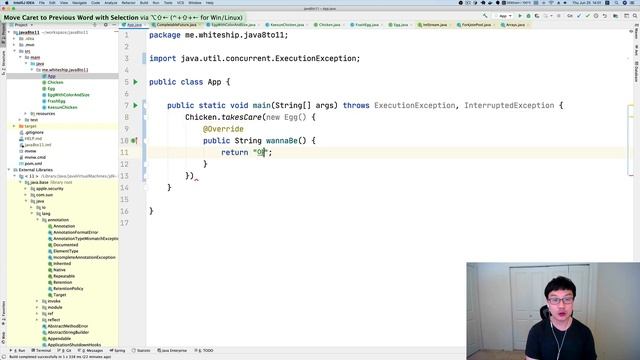Open the Terminal tool window button

(42, 351)
